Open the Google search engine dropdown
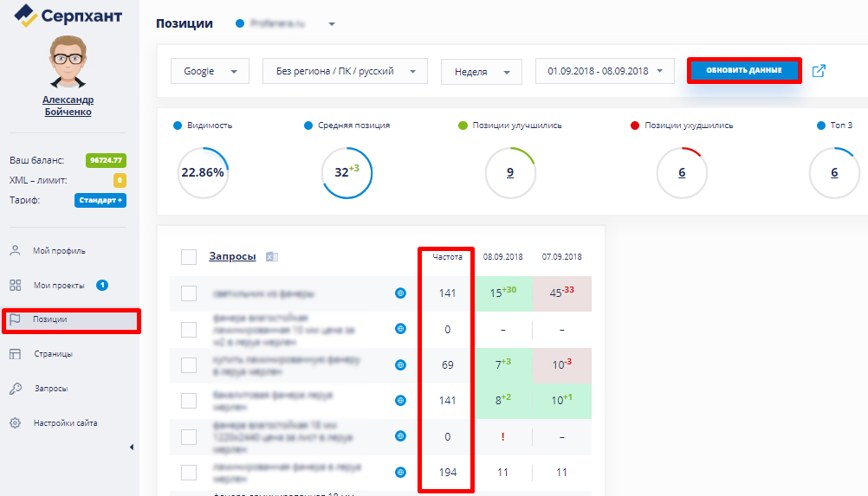This screenshot has height=496, width=868. pyautogui.click(x=210, y=72)
